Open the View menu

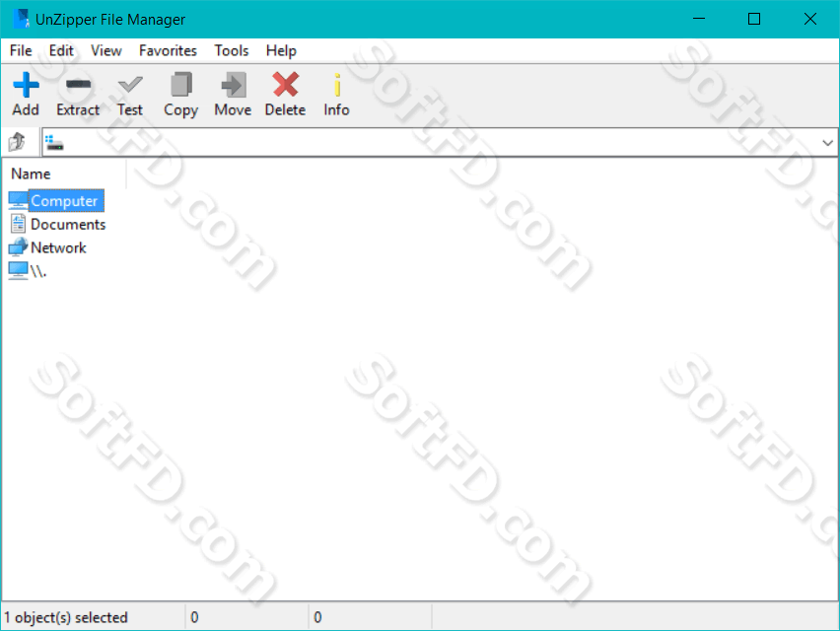(x=106, y=50)
